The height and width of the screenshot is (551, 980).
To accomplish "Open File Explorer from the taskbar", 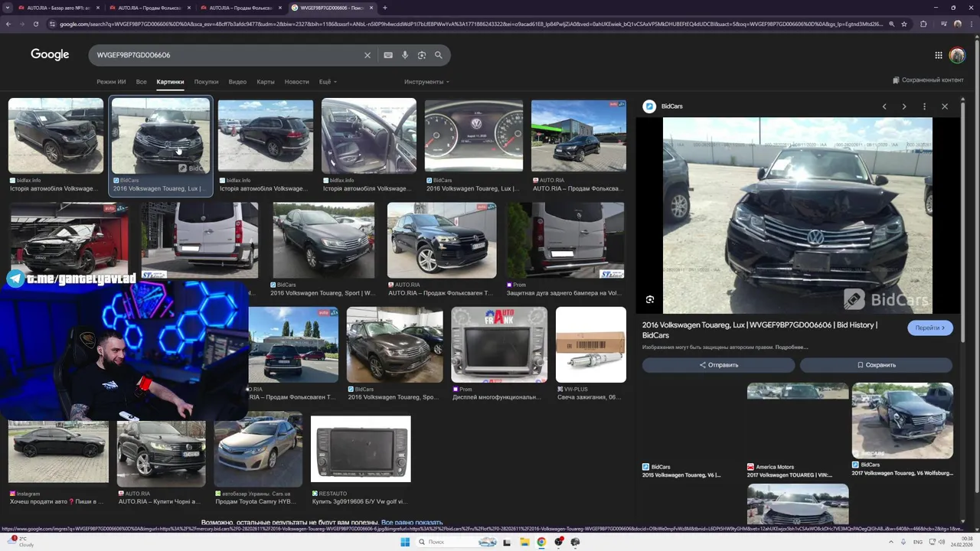I will pyautogui.click(x=524, y=542).
